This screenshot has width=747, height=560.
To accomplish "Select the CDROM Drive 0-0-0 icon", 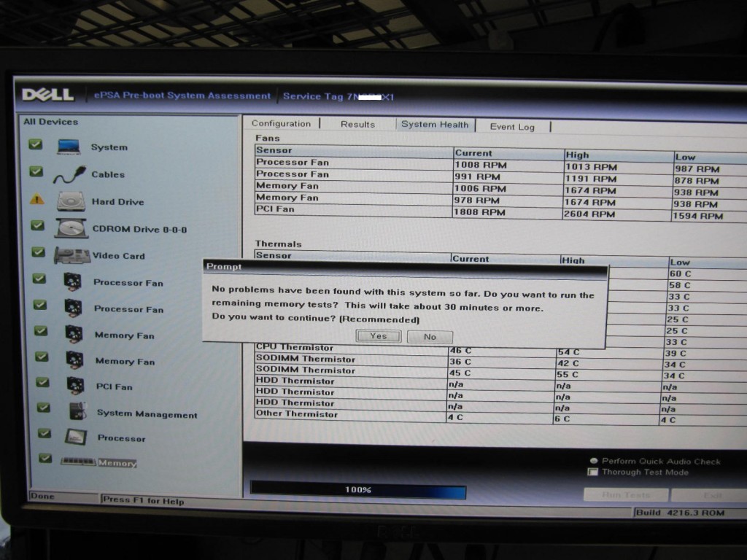I will pos(71,228).
